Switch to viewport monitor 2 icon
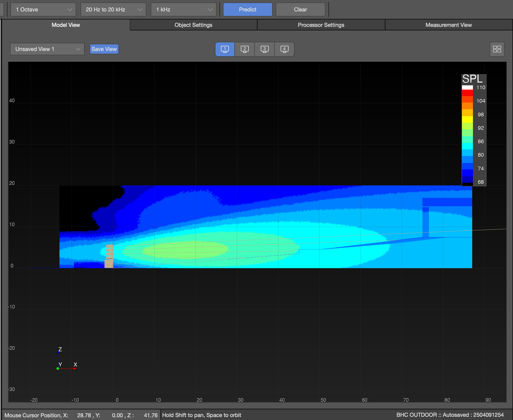Viewport: 513px width, 420px height. pyautogui.click(x=245, y=49)
